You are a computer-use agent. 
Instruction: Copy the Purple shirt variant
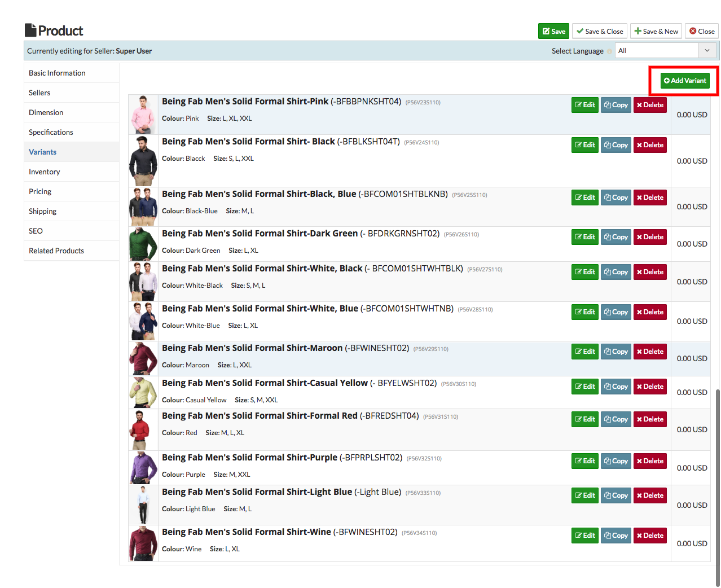tap(616, 461)
